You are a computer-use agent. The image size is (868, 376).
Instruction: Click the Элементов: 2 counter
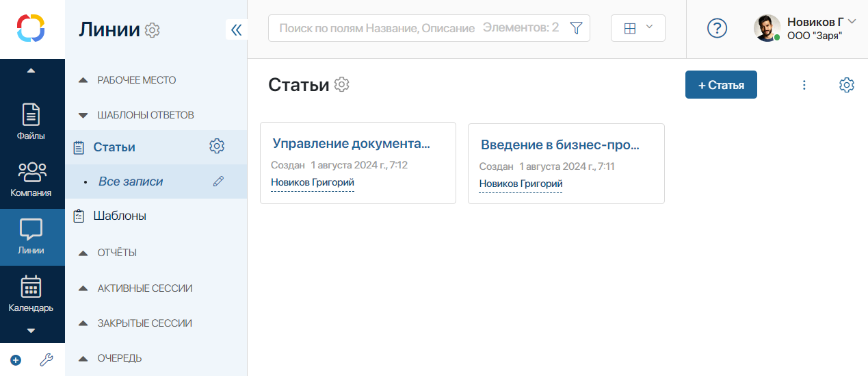coord(521,28)
